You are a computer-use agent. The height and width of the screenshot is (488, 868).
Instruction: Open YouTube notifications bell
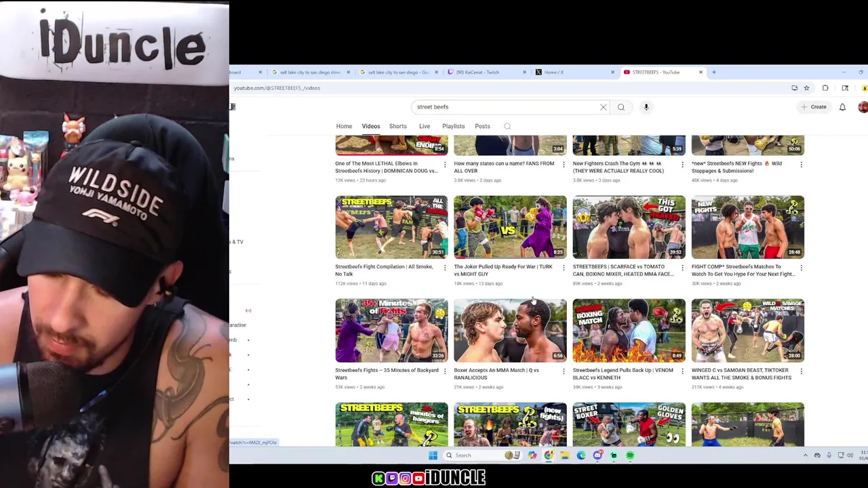click(x=842, y=107)
